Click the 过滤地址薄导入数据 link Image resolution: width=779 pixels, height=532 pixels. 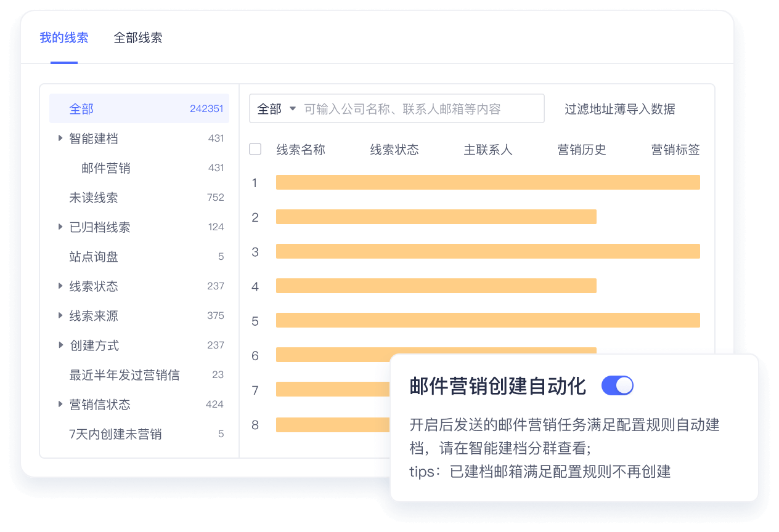click(619, 108)
